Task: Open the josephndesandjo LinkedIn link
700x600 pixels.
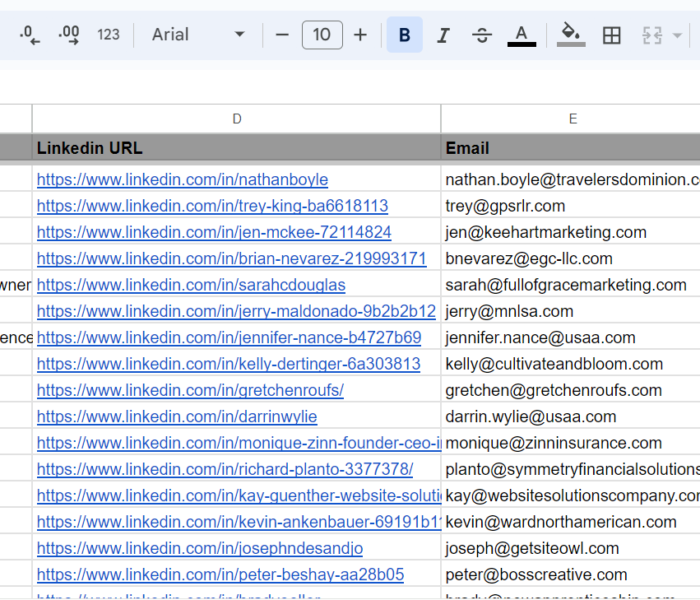Action: pos(200,548)
